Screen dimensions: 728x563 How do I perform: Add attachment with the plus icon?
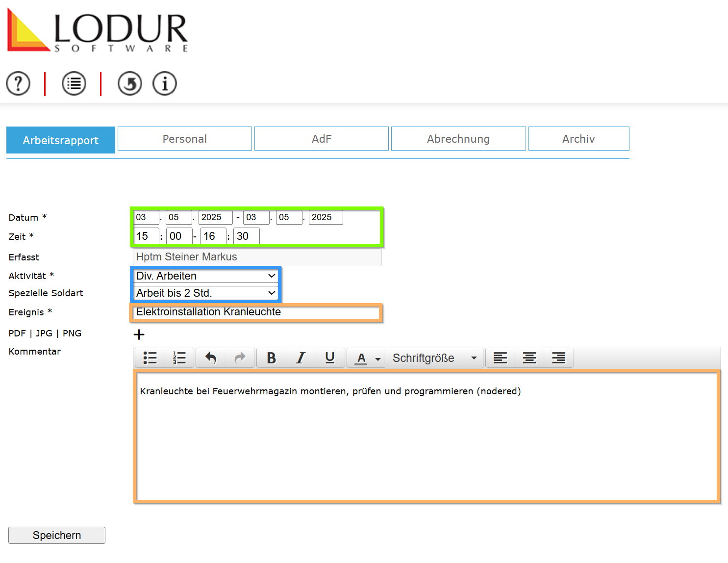pyautogui.click(x=139, y=334)
